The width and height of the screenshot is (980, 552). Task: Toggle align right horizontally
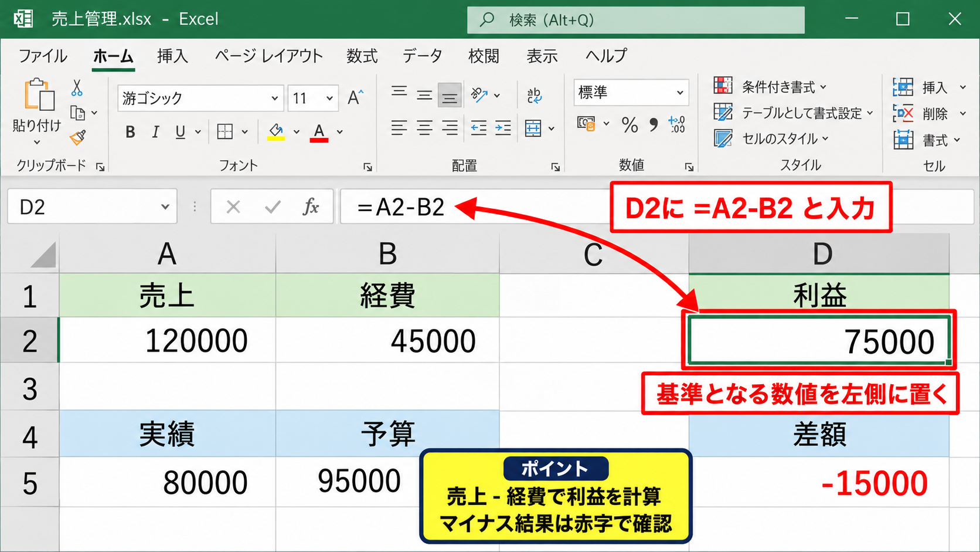pyautogui.click(x=450, y=128)
